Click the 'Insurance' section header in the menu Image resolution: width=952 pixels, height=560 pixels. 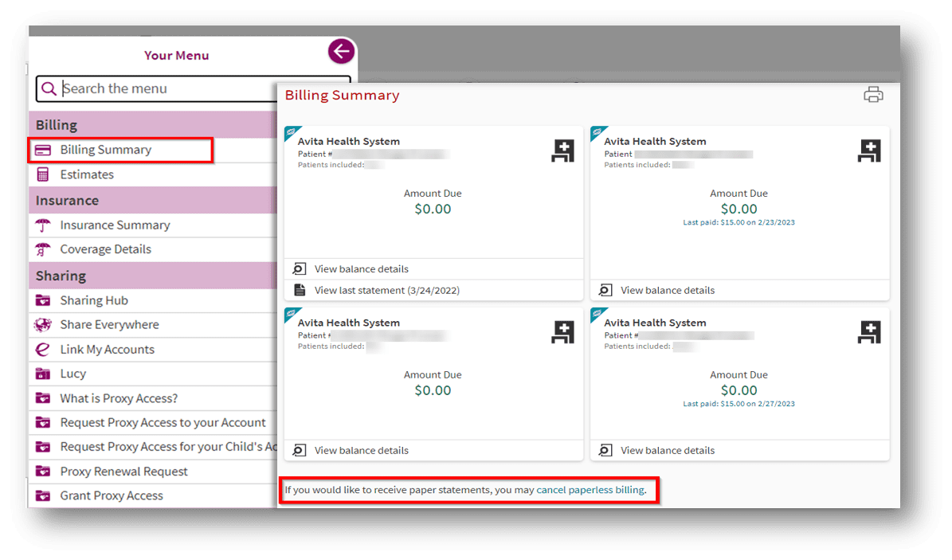[x=67, y=201]
